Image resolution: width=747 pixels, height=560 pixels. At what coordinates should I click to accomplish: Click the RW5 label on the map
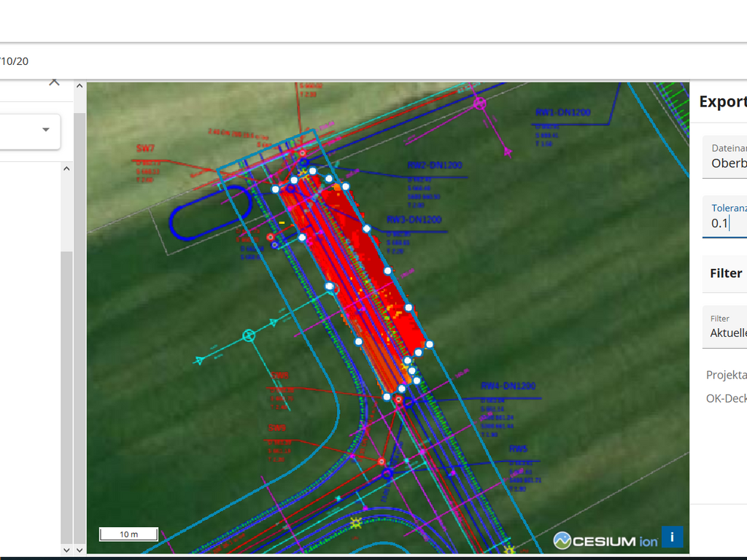coord(518,448)
